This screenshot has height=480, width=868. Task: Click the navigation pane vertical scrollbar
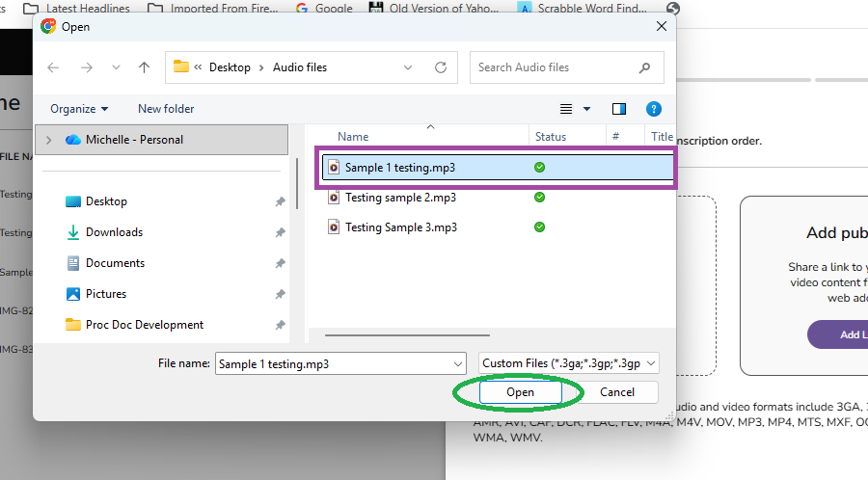297,183
